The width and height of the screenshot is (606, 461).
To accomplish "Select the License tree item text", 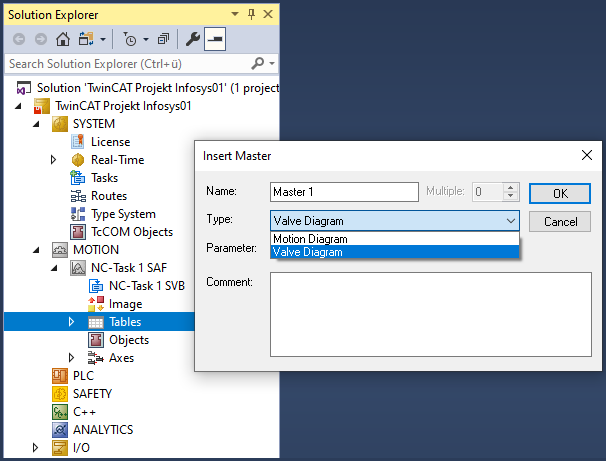I will 111,142.
